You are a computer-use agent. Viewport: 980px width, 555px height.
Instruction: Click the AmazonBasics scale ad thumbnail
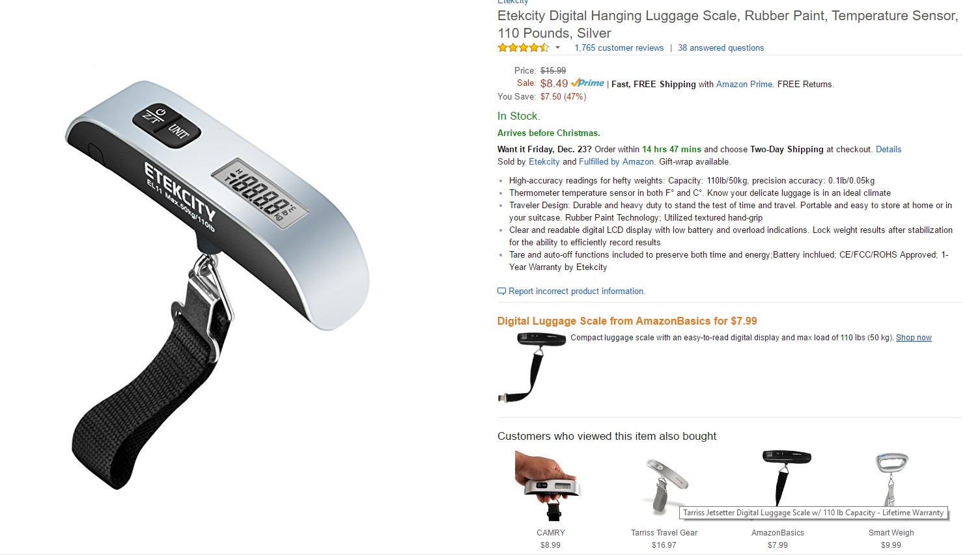click(531, 367)
